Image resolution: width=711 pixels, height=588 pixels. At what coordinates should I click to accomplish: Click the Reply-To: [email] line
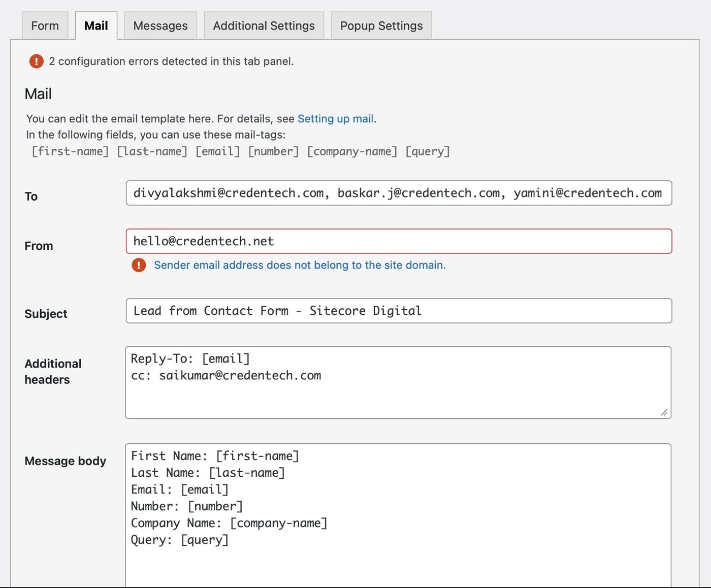pos(190,359)
